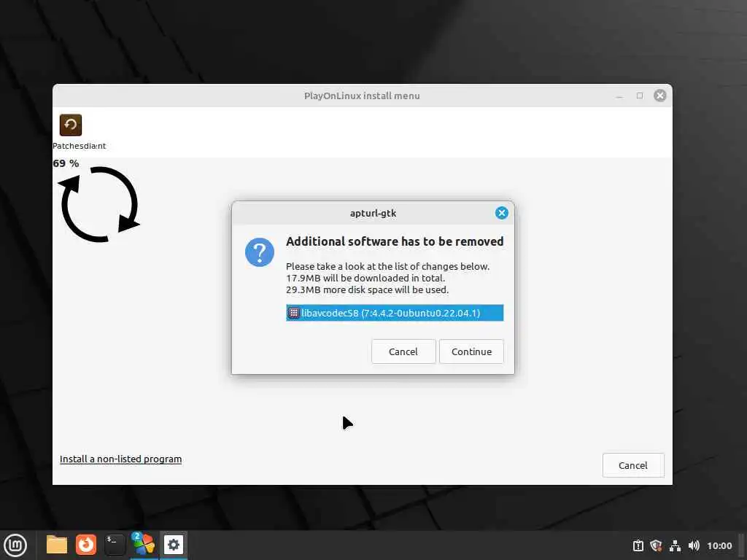This screenshot has height=560, width=747.
Task: Open the volume control tray icon
Action: click(x=694, y=545)
